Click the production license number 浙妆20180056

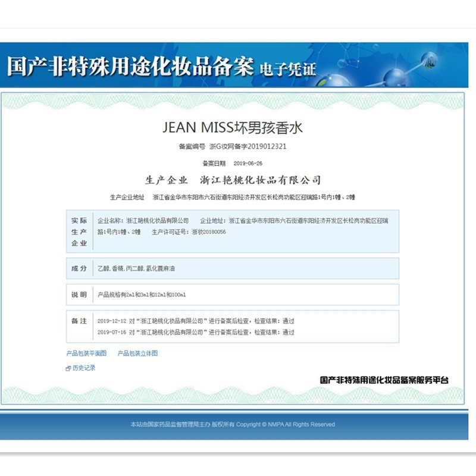pos(209,232)
